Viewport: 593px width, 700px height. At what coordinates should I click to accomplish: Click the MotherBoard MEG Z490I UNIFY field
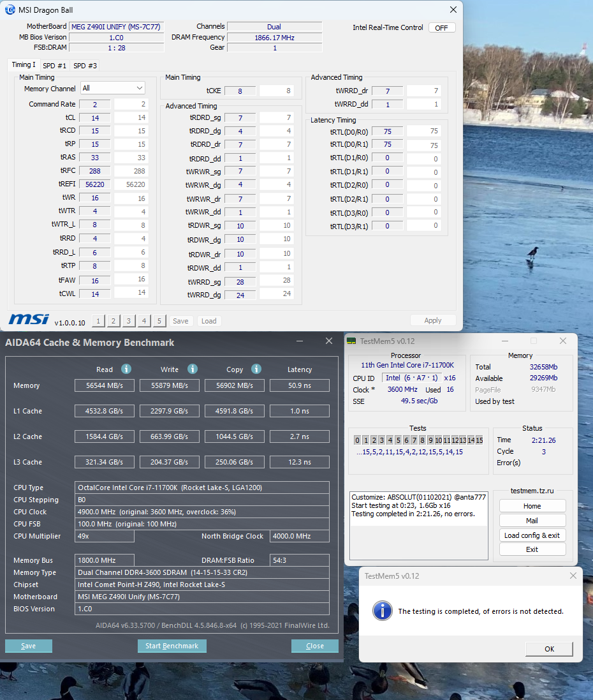(x=117, y=27)
